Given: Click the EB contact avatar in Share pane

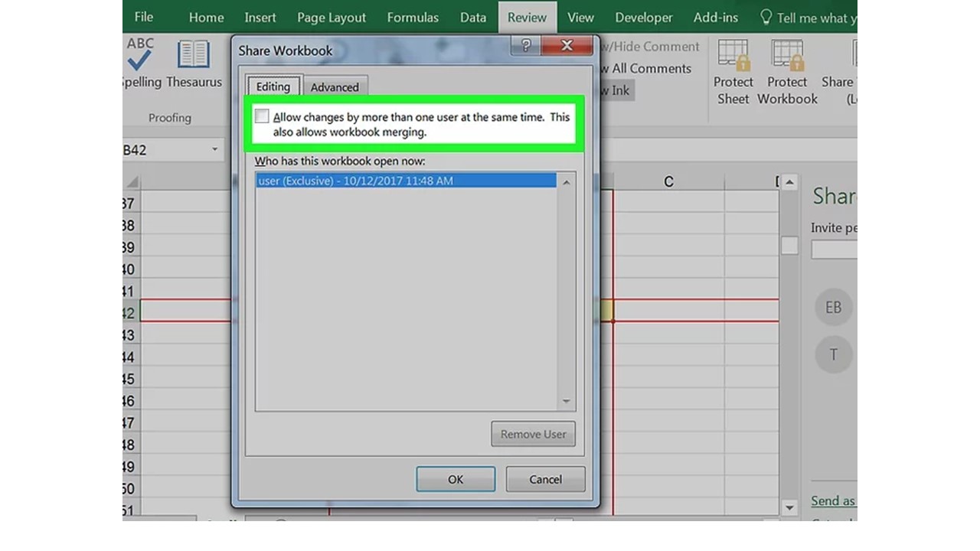Looking at the screenshot, I should (x=834, y=307).
